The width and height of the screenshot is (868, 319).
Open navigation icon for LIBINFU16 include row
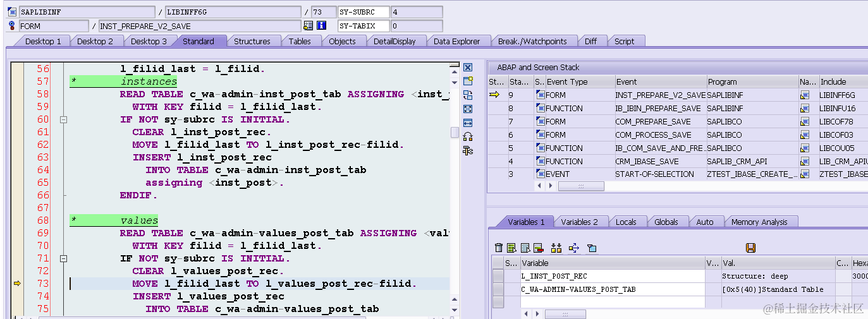[805, 108]
